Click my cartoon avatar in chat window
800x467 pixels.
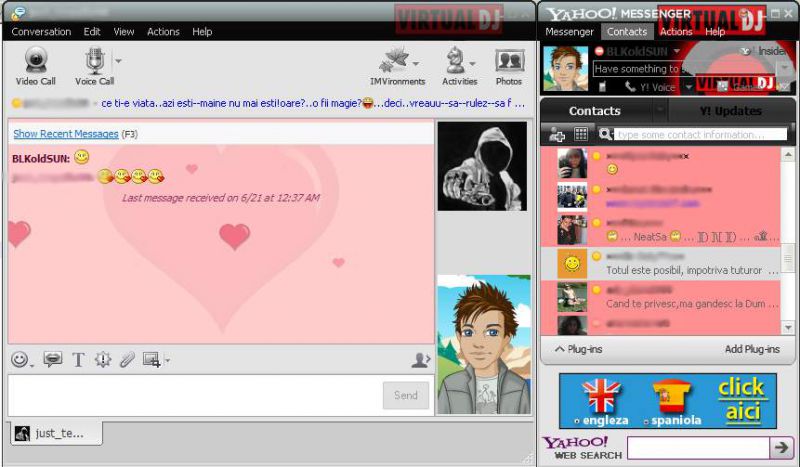(x=484, y=345)
